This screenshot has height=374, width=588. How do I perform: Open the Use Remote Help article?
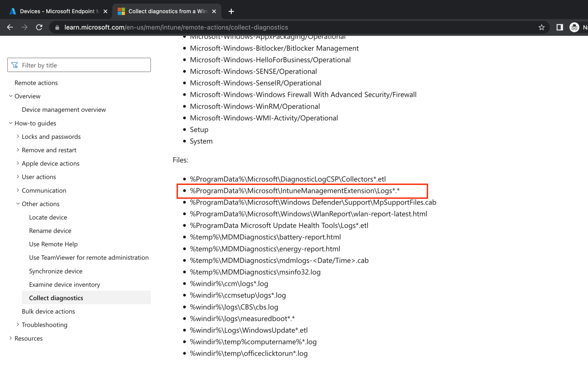53,244
